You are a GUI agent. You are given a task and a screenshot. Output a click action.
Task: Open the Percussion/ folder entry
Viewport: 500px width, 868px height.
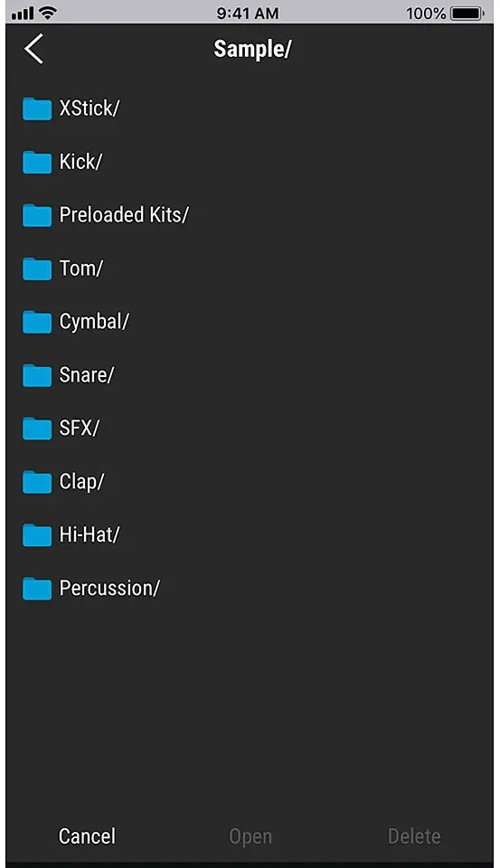[x=250, y=588]
